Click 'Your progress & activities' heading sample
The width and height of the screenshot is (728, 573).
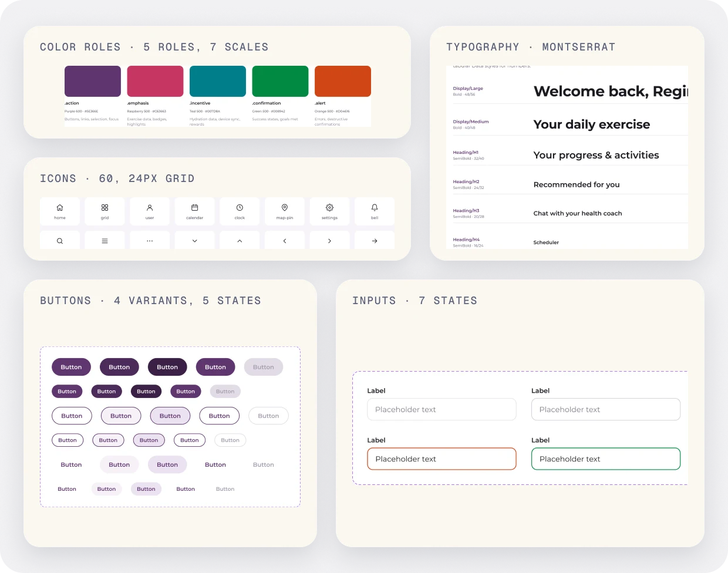point(596,155)
